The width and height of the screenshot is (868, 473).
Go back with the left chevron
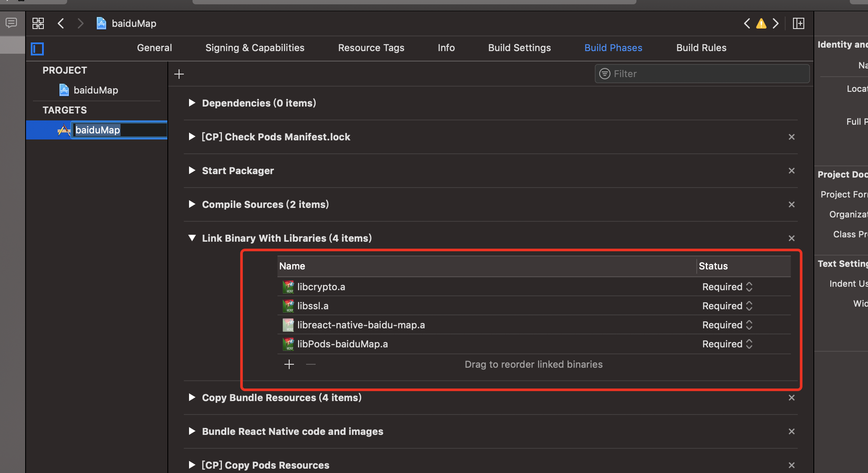61,23
